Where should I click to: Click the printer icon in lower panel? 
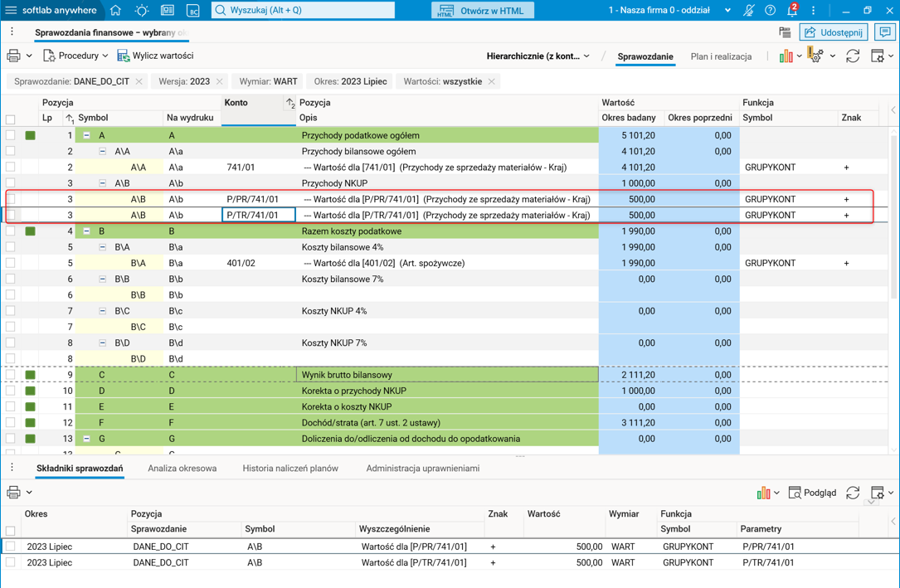(x=13, y=492)
